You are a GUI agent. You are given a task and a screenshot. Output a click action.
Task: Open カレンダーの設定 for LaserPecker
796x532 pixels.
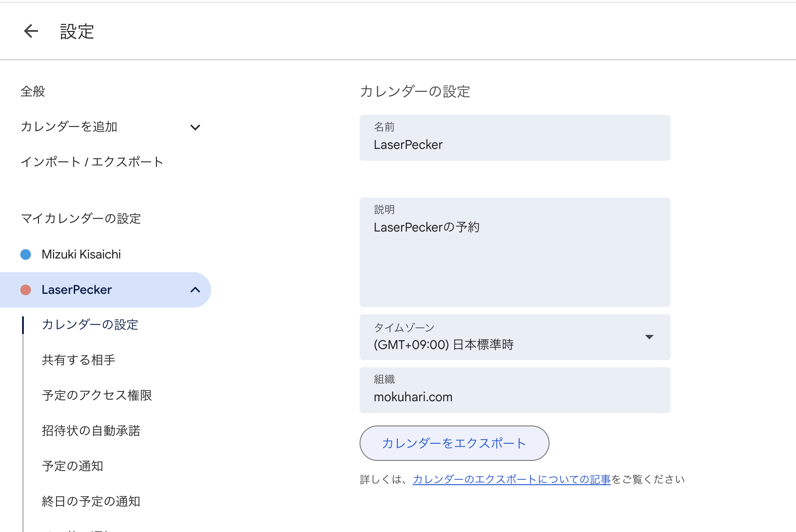(x=90, y=324)
